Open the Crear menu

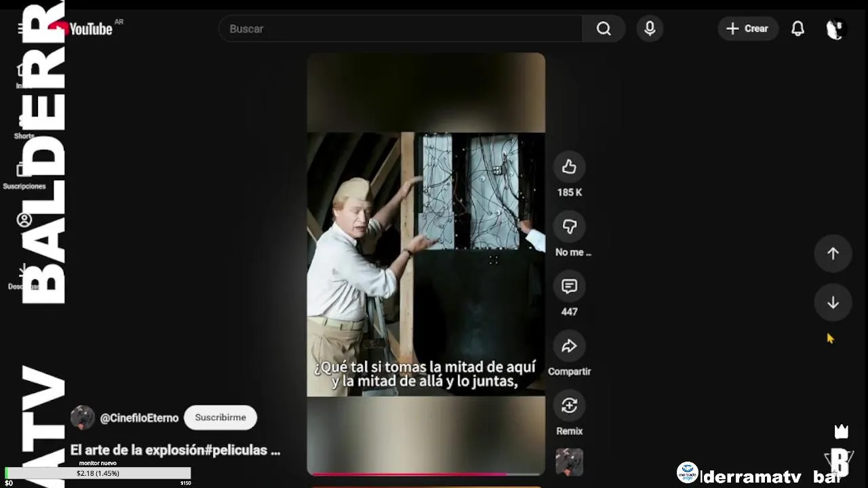748,28
